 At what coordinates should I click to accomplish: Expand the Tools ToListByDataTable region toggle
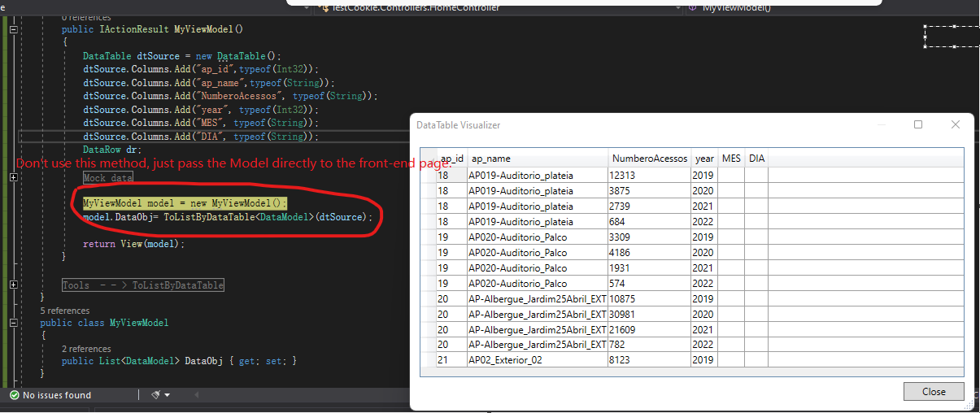pyautogui.click(x=13, y=285)
